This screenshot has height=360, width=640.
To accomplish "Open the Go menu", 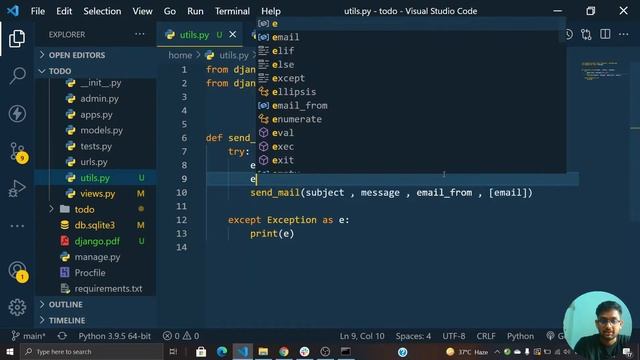I will (169, 11).
